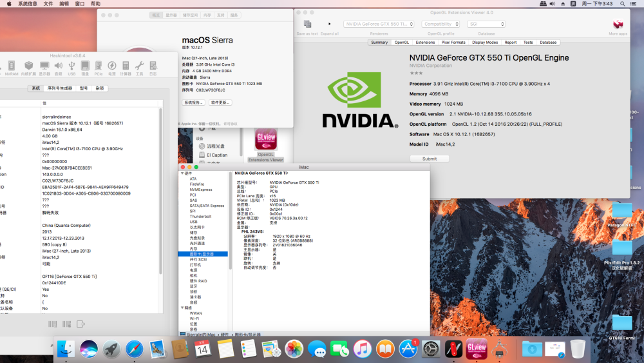Open the 显示器 (displays) section in Hackintool

pos(44,68)
